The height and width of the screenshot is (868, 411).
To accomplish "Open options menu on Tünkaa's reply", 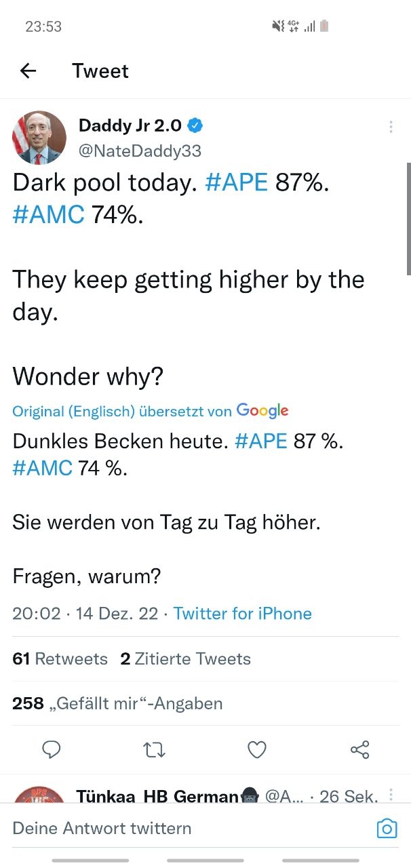I will pos(391,795).
